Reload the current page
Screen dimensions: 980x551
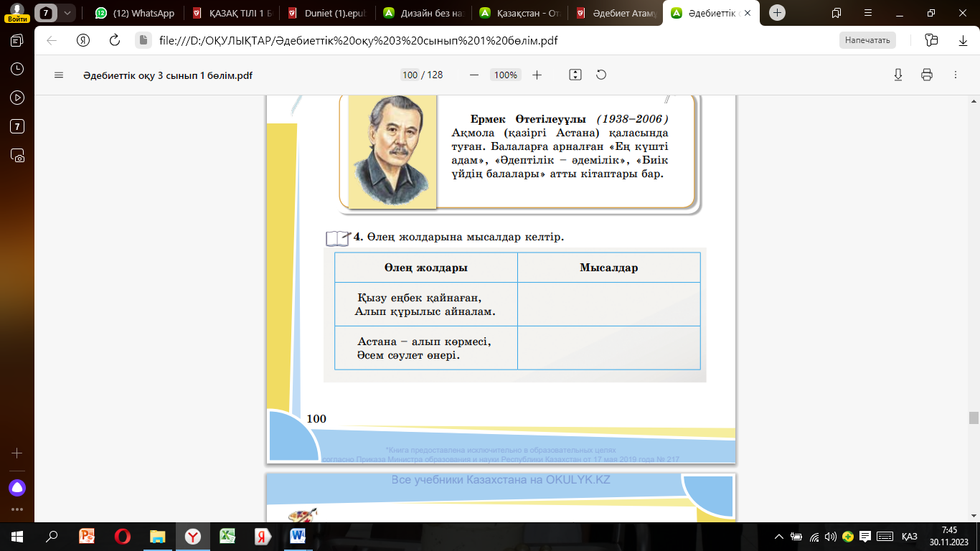click(114, 40)
